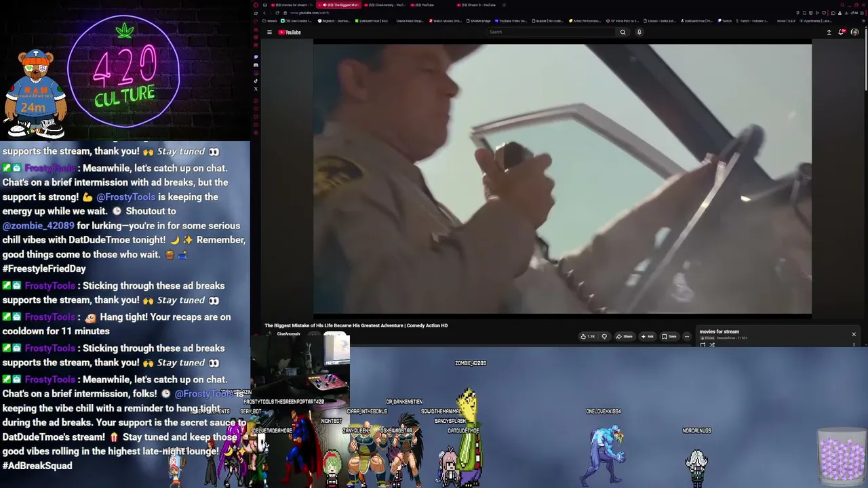Open a new browser tab with plus button

(x=505, y=5)
